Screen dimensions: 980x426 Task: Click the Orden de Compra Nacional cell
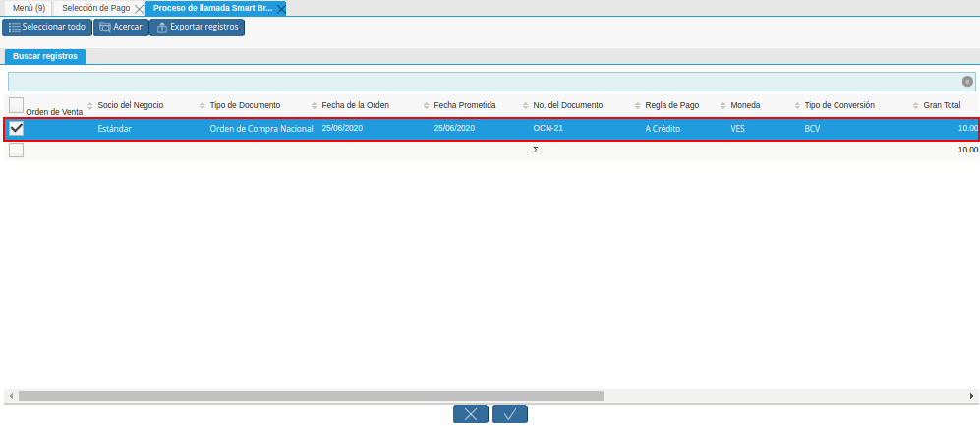[261, 128]
